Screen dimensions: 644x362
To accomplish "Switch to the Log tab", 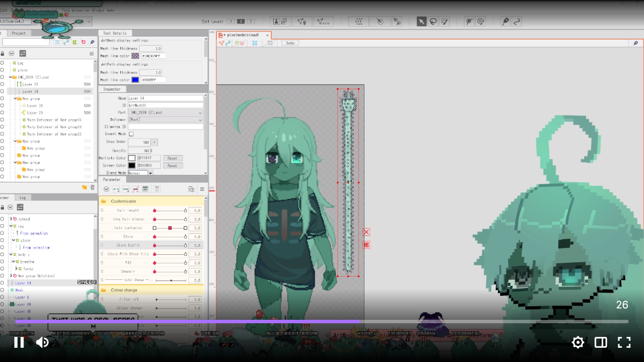I will (x=22, y=197).
